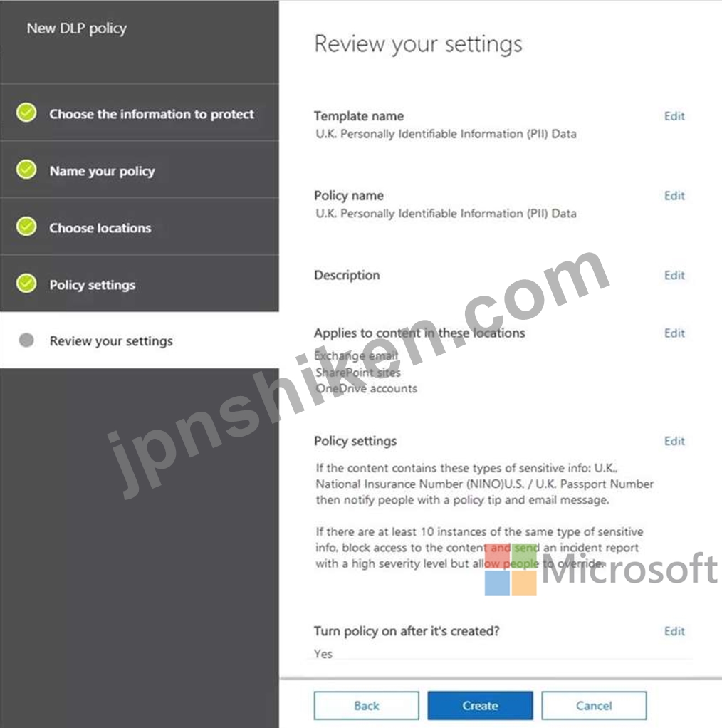The image size is (722, 728).
Task: Click the green checkmark beside Choose locations
Action: pyautogui.click(x=26, y=227)
